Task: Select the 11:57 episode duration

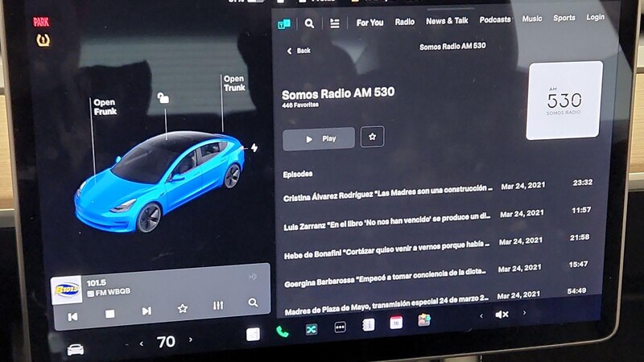Action: tap(581, 210)
